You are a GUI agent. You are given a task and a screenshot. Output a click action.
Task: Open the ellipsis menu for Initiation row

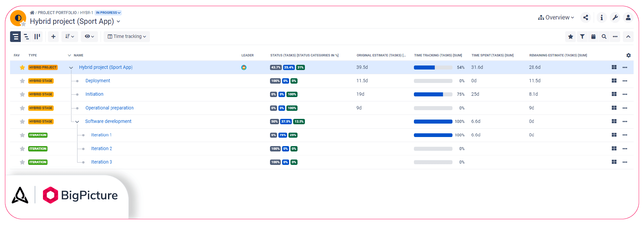(625, 94)
